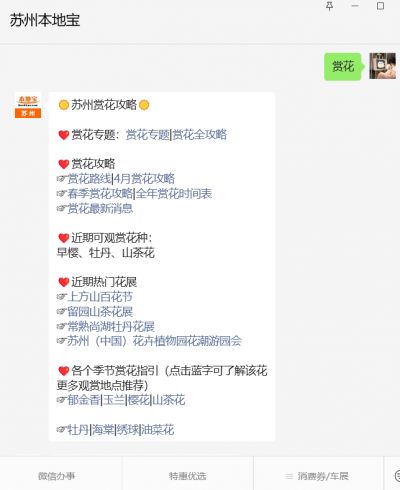Open the 赏花全攻略 link
Image resolution: width=400 pixels, height=490 pixels.
point(199,135)
